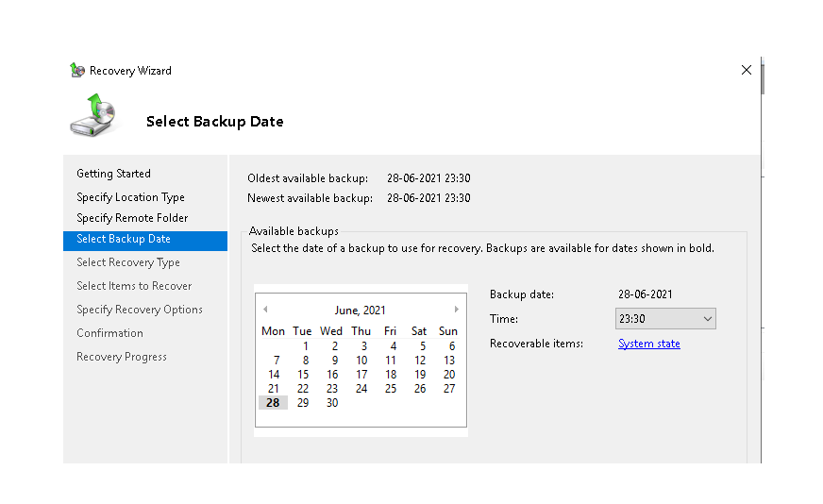Go to next month in calendar
Image resolution: width=823 pixels, height=504 pixels.
[x=457, y=310]
